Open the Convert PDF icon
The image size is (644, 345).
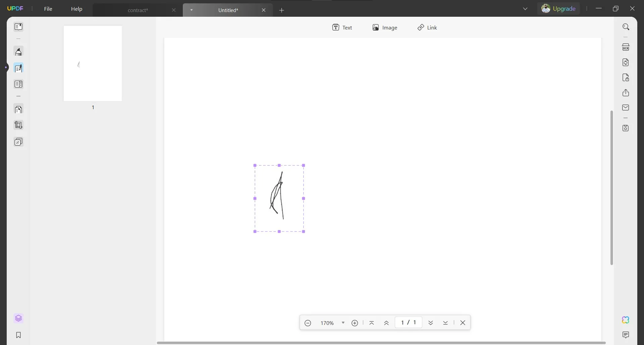click(626, 63)
